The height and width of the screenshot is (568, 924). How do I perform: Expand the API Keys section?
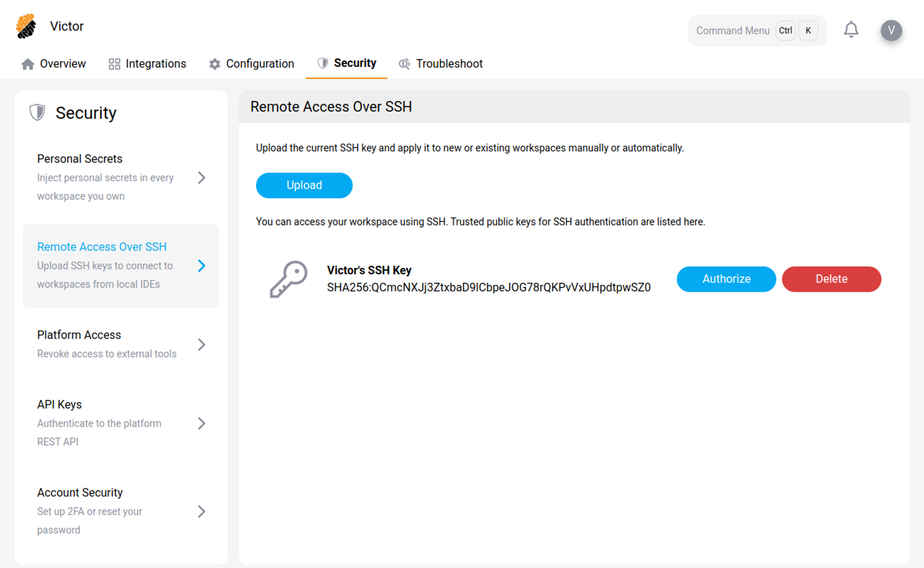click(x=202, y=424)
